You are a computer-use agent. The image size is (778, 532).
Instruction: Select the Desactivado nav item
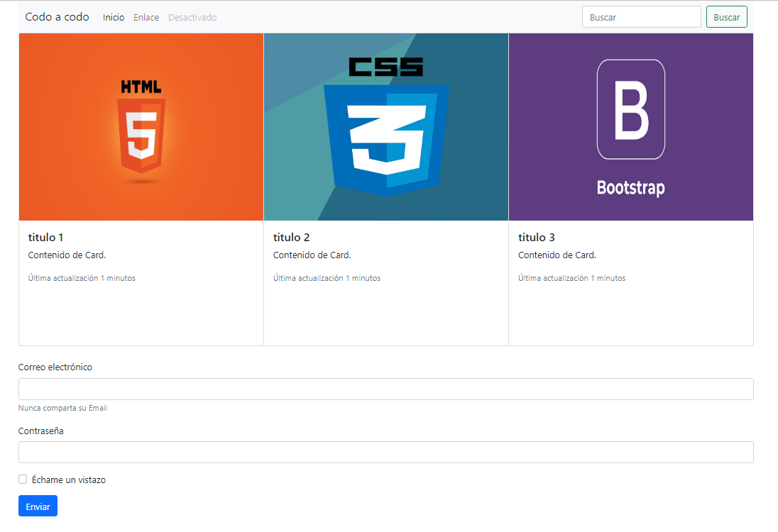192,17
